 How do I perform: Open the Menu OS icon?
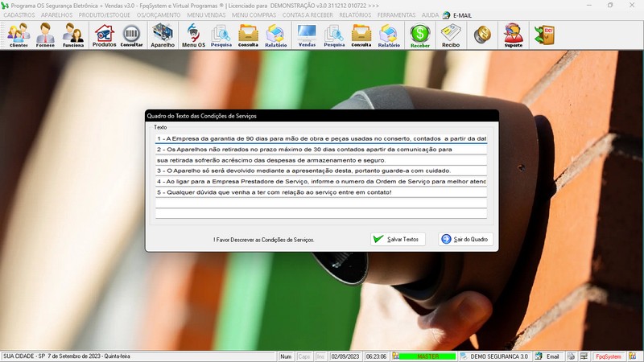click(193, 35)
